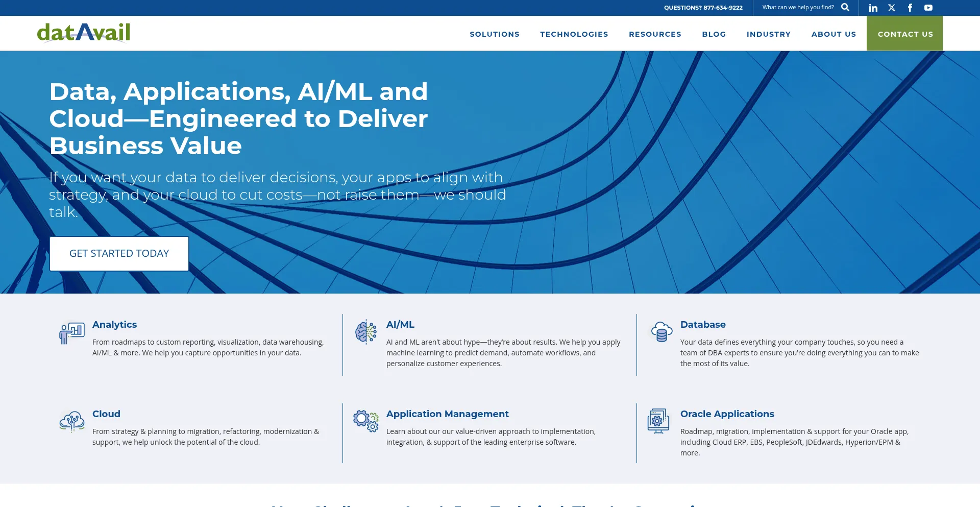Screen dimensions: 980x507
Task: Click the LinkedIn icon in top bar
Action: click(873, 8)
